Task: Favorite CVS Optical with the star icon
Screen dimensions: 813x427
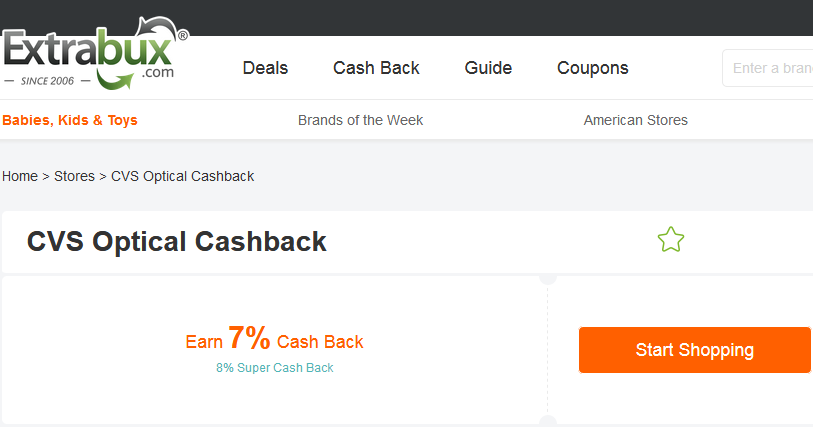Action: [670, 240]
